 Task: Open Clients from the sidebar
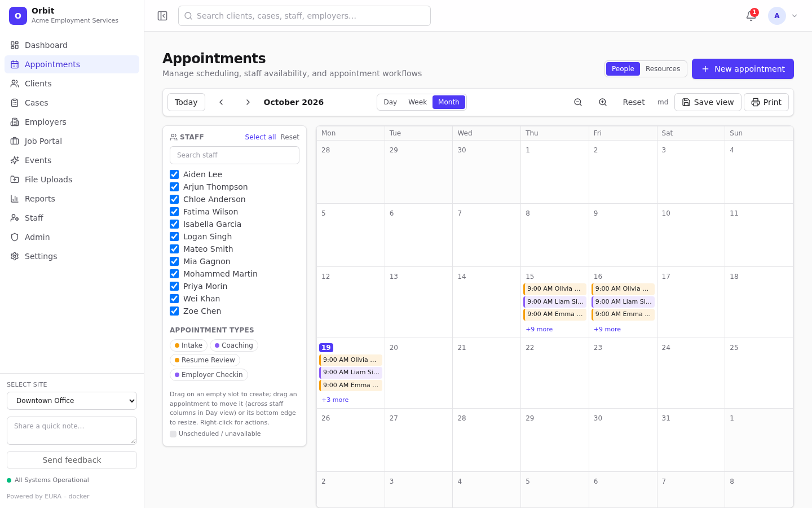[x=72, y=84]
